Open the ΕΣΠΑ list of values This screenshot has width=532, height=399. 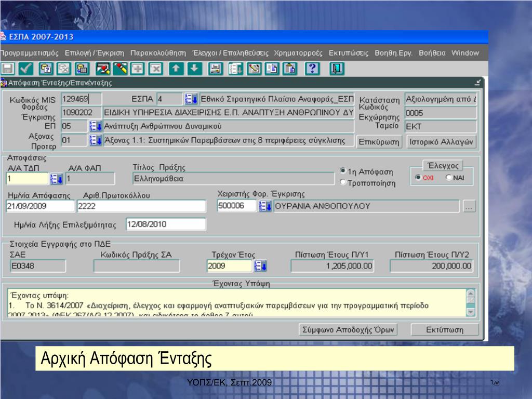pos(191,99)
